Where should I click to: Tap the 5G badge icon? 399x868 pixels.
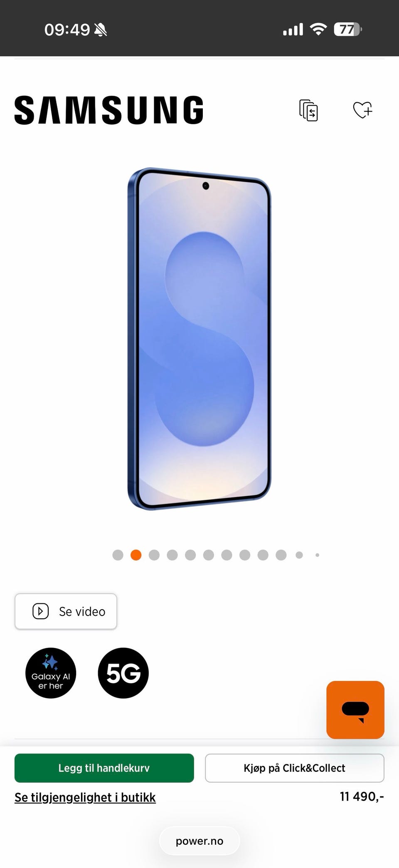(123, 673)
